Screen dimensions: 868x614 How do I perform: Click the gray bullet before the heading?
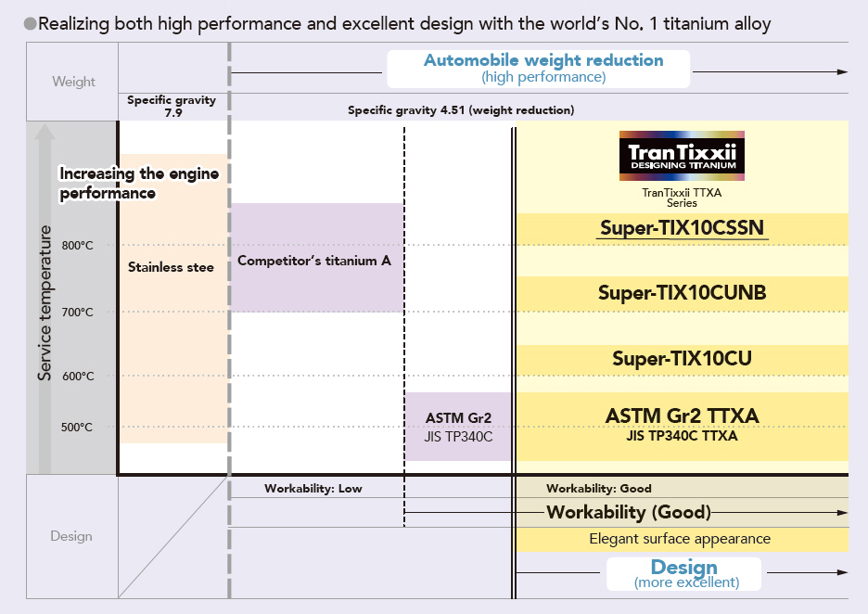30,24
